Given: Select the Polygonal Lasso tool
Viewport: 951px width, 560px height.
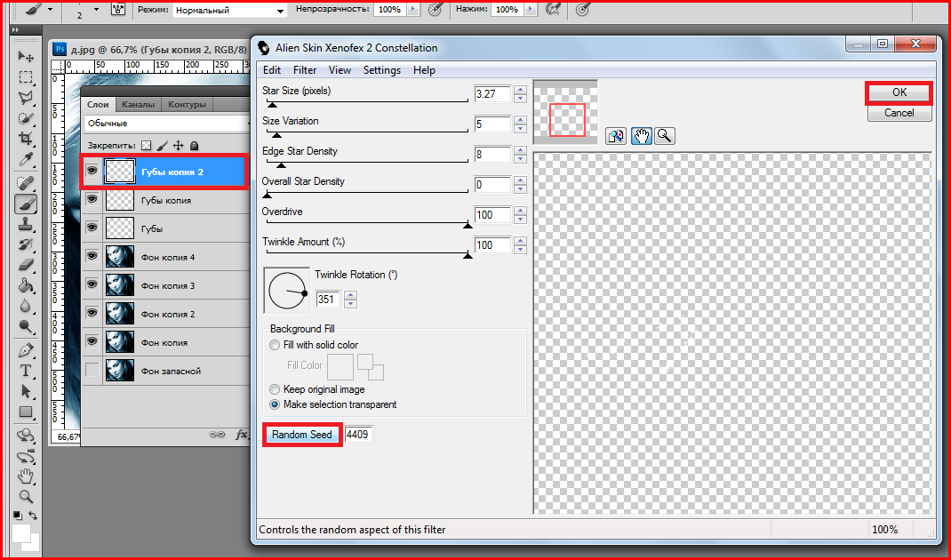Looking at the screenshot, I should click(26, 98).
